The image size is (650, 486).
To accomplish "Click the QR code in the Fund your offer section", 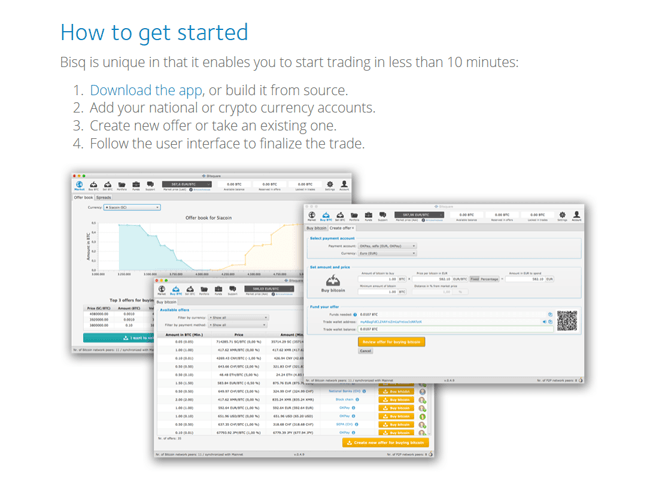I will (569, 320).
